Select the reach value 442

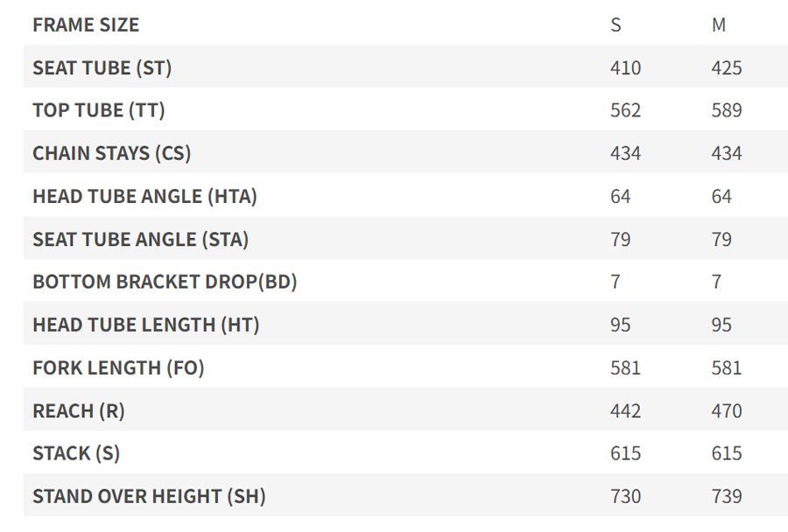(x=625, y=410)
